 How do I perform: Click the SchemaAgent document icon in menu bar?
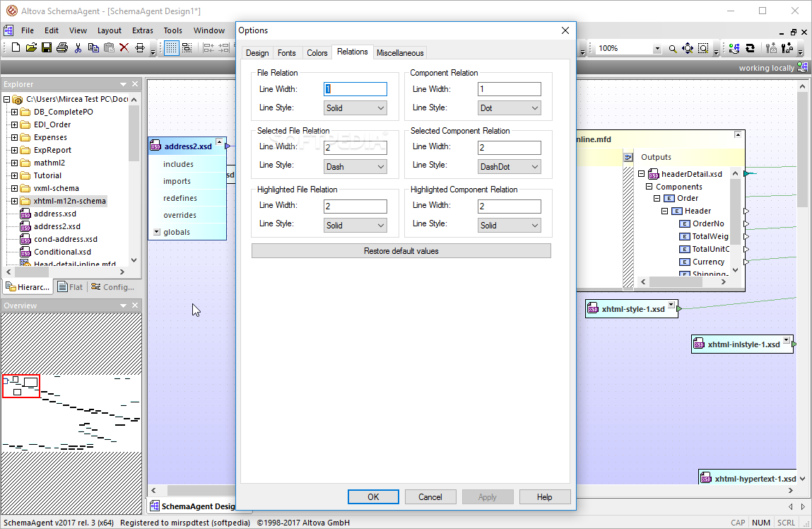[x=8, y=30]
